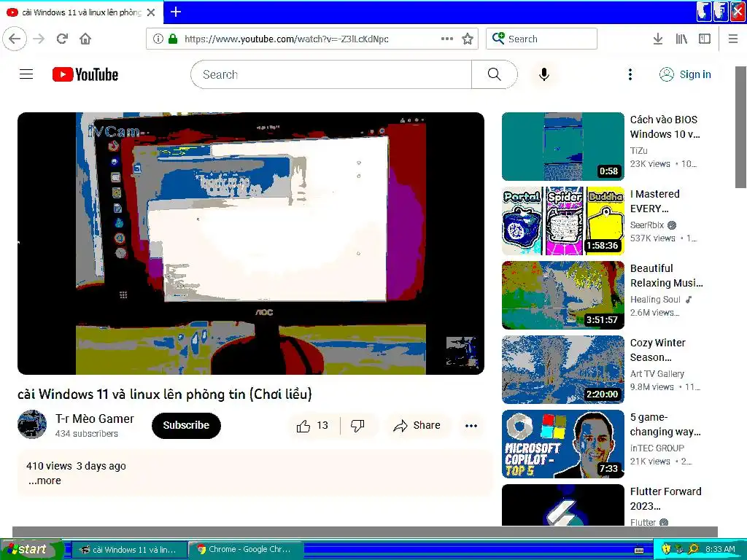The width and height of the screenshot is (747, 560).
Task: Click the 'Cách vào BIOS Windows 10 v...' title
Action: click(x=665, y=127)
